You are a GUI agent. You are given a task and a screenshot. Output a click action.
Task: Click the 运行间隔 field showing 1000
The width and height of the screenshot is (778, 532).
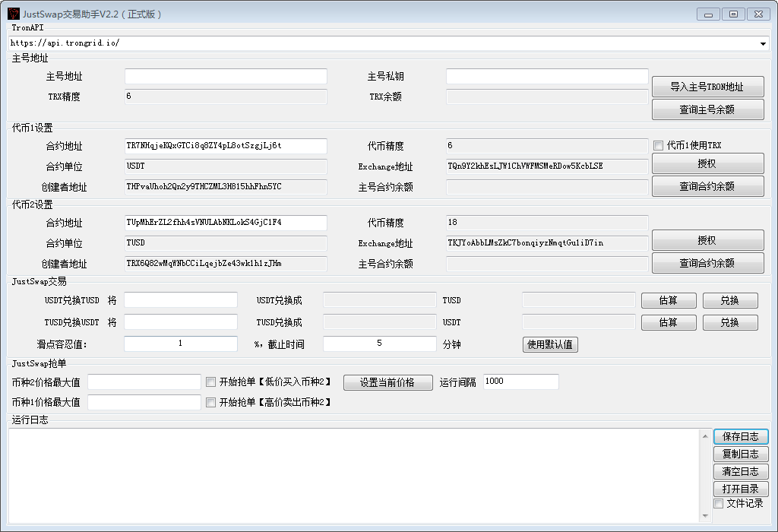click(521, 382)
